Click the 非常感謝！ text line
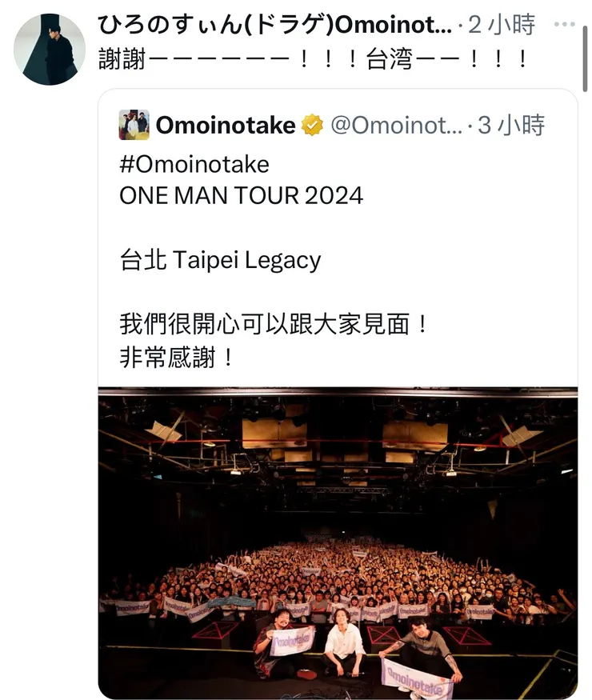Image resolution: width=592 pixels, height=700 pixels. pyautogui.click(x=177, y=357)
